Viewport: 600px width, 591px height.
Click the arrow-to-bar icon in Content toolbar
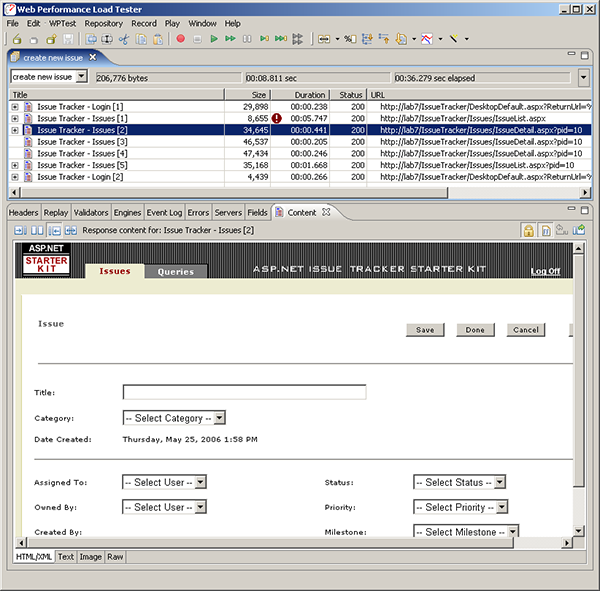[20, 230]
